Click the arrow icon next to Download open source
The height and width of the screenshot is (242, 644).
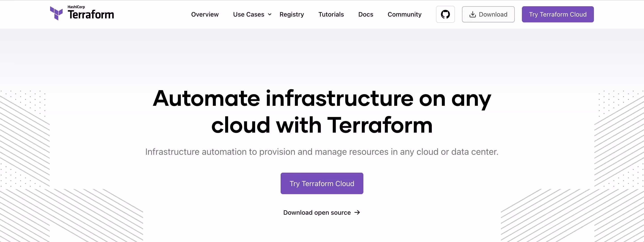tap(357, 212)
